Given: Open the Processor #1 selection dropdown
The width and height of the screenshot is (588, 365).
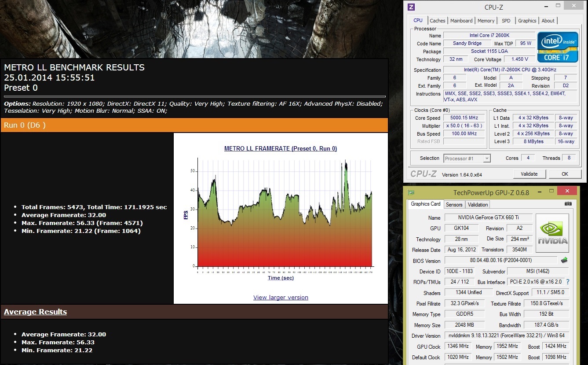Looking at the screenshot, I should (x=467, y=159).
